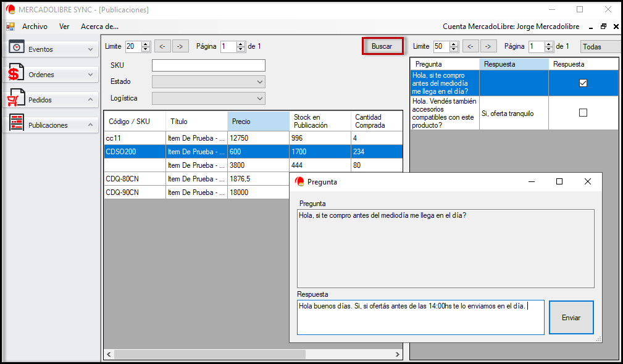The image size is (623, 364).
Task: Open the Ver menu
Action: point(64,27)
